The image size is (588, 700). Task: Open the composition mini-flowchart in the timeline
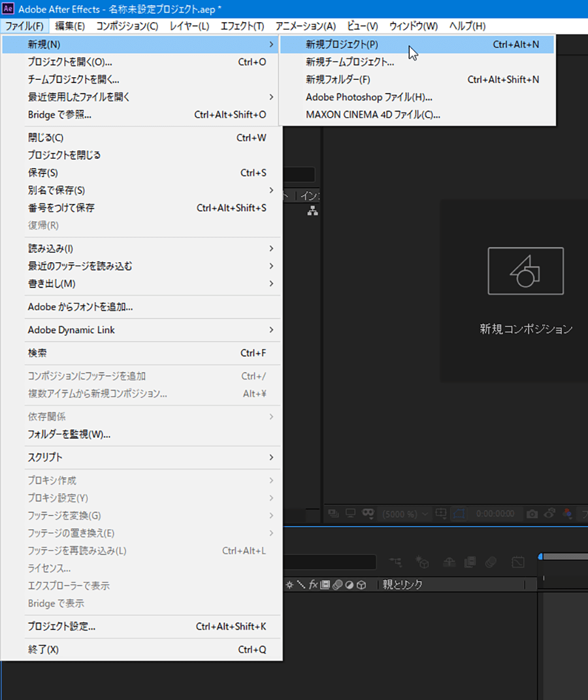coord(395,562)
